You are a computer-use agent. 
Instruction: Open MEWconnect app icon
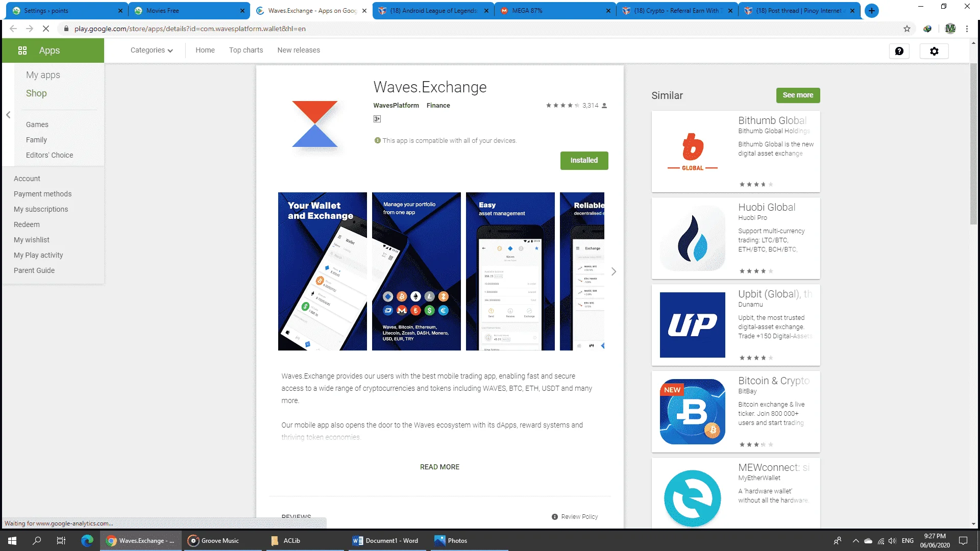coord(693,498)
